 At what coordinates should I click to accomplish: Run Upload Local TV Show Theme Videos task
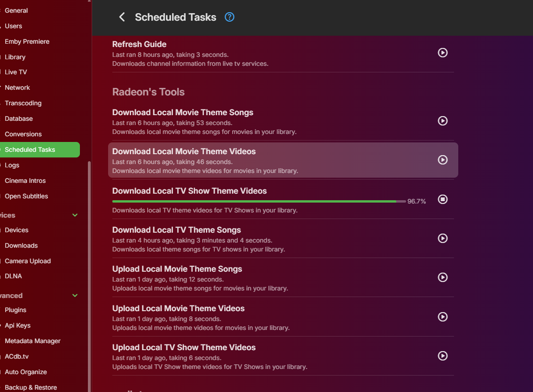[x=442, y=356]
